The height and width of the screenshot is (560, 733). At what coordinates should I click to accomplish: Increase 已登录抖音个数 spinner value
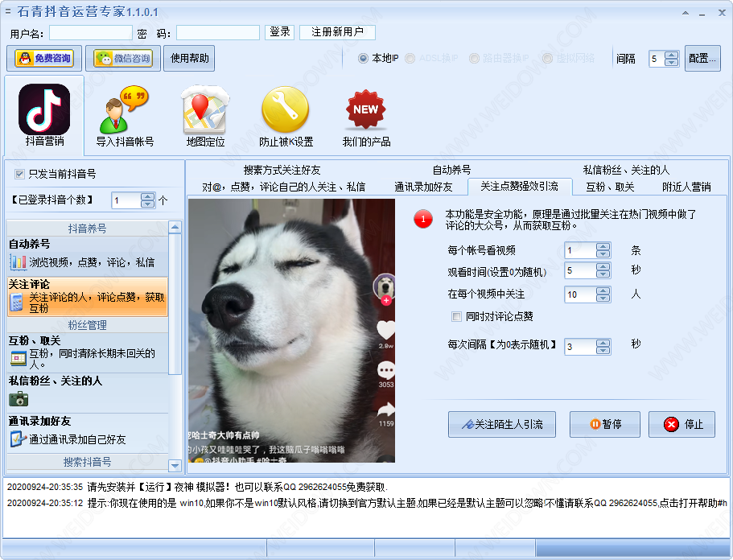click(x=147, y=197)
